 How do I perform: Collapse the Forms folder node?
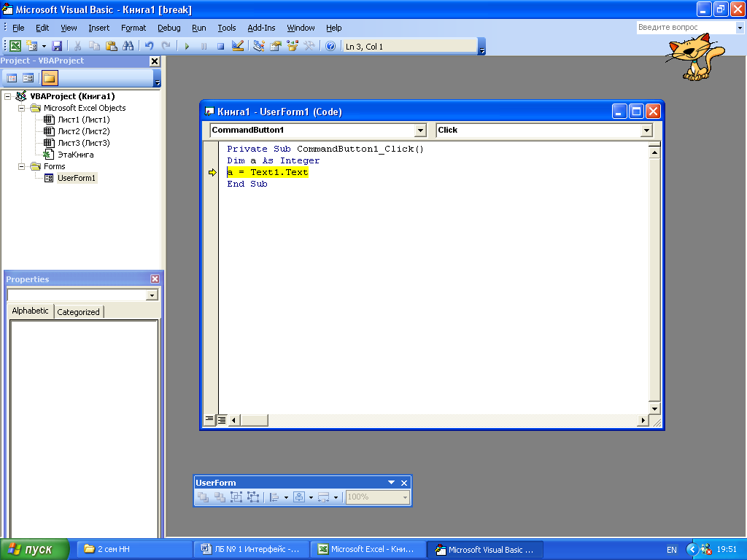(21, 166)
